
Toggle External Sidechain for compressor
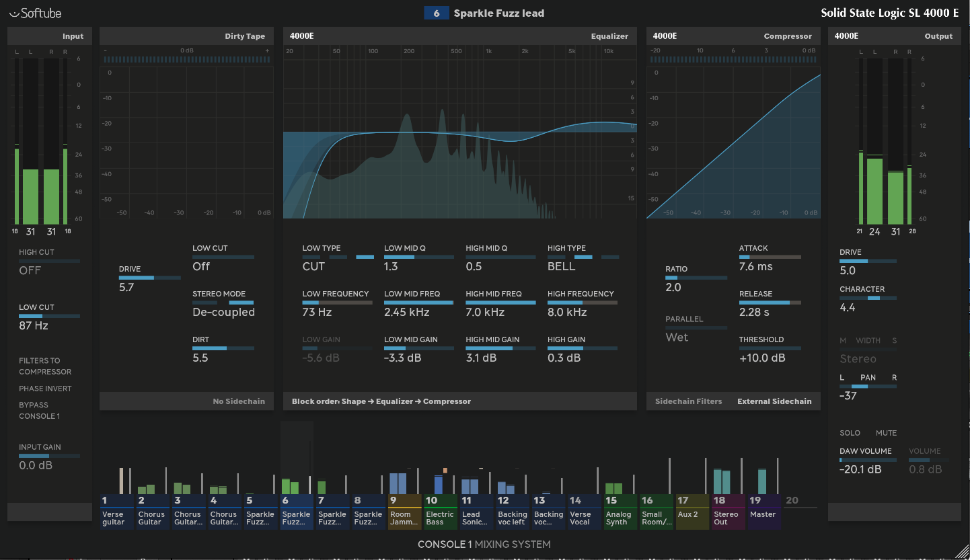pos(774,401)
